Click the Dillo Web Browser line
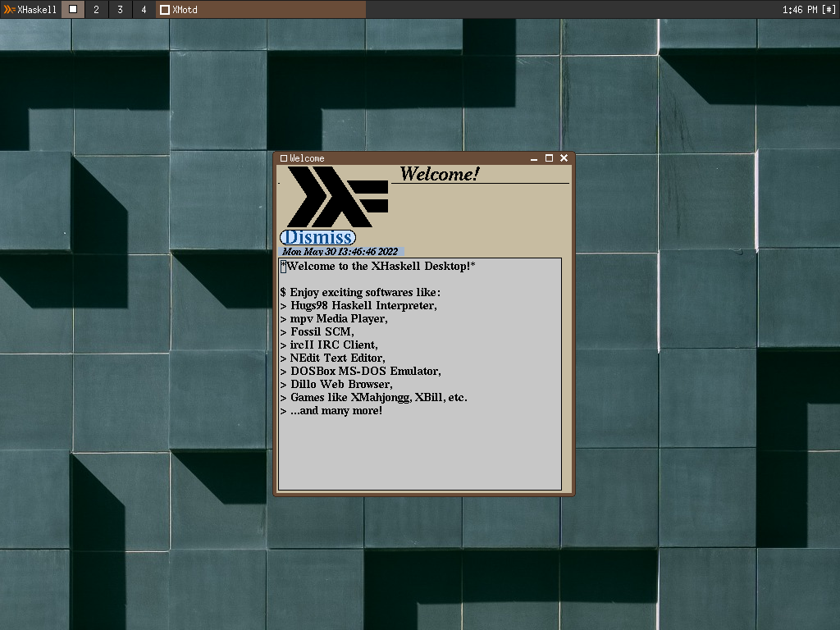Screen dimensions: 840x630 (336, 384)
